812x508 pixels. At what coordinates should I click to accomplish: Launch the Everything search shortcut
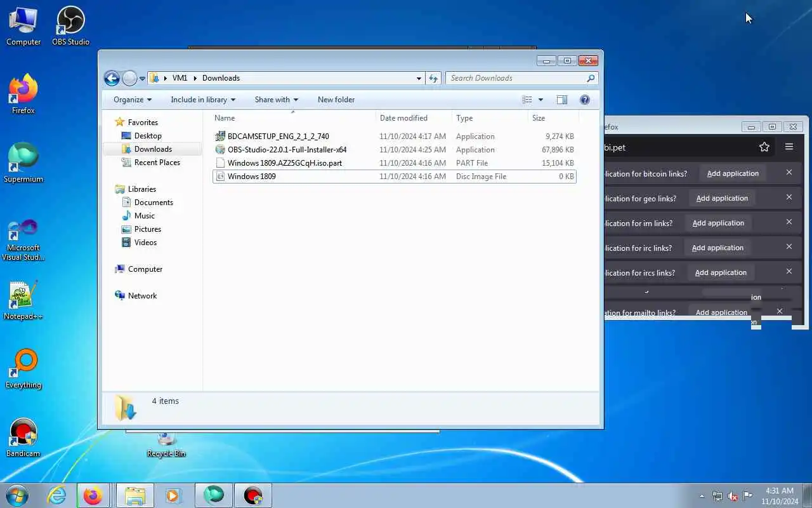(23, 369)
